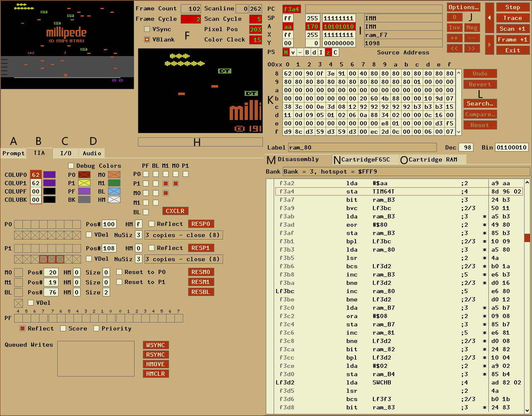Screen dimensions: 532x416
Task: Select disassembly line f3a7 'bit ram_B3'
Action: click(x=399, y=200)
